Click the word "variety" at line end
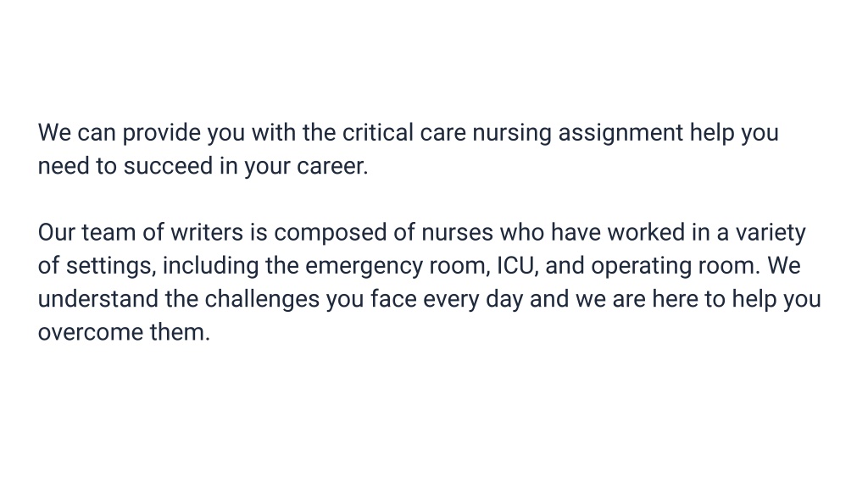Image resolution: width=868 pixels, height=488 pixels. coord(770,233)
